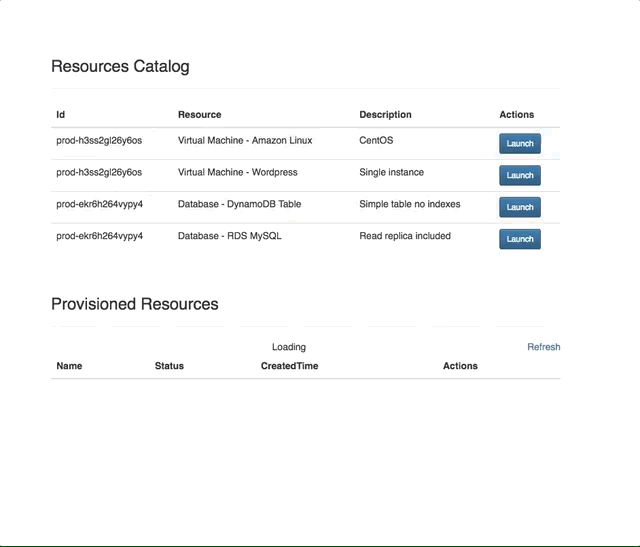Launch the Database - RDS MySQL resource

coord(520,239)
